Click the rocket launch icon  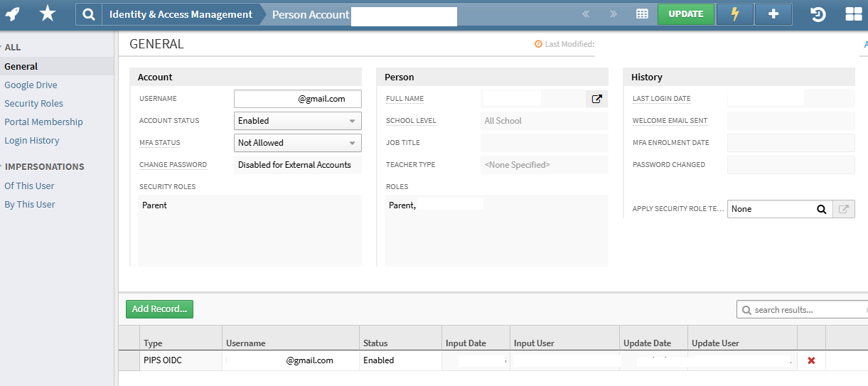pos(12,14)
